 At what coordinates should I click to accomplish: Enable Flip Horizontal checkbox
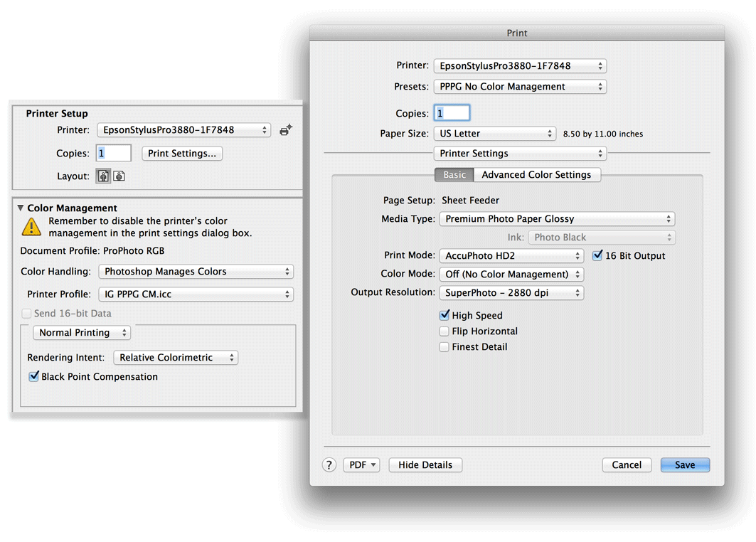444,331
